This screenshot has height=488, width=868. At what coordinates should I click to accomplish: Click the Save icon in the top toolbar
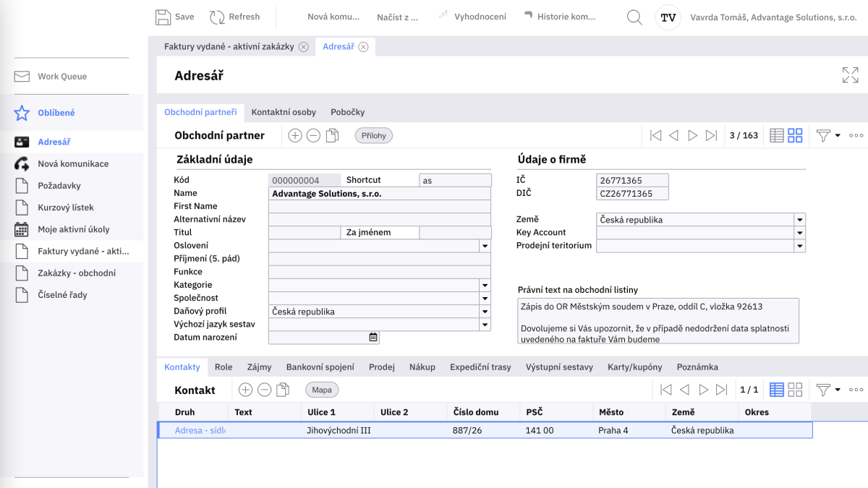pyautogui.click(x=163, y=17)
